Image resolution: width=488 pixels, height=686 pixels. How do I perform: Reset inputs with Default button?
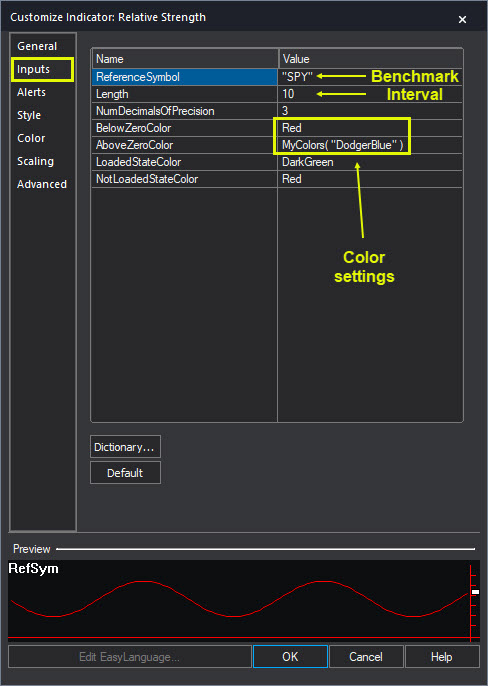125,472
